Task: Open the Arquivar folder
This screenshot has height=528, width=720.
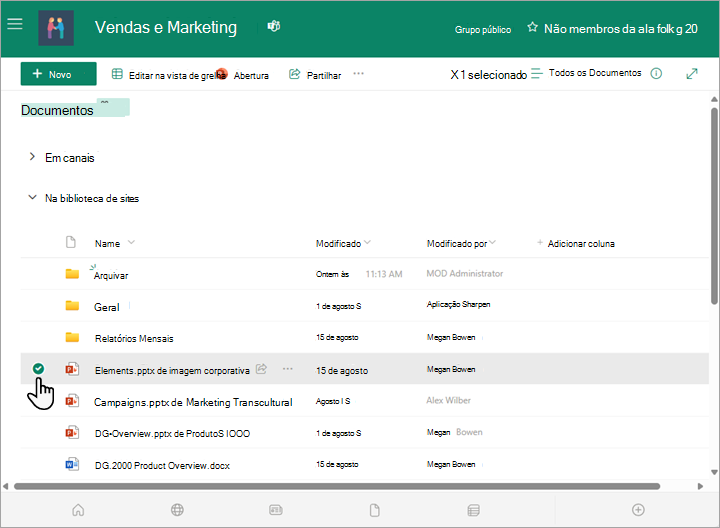Action: pyautogui.click(x=111, y=275)
